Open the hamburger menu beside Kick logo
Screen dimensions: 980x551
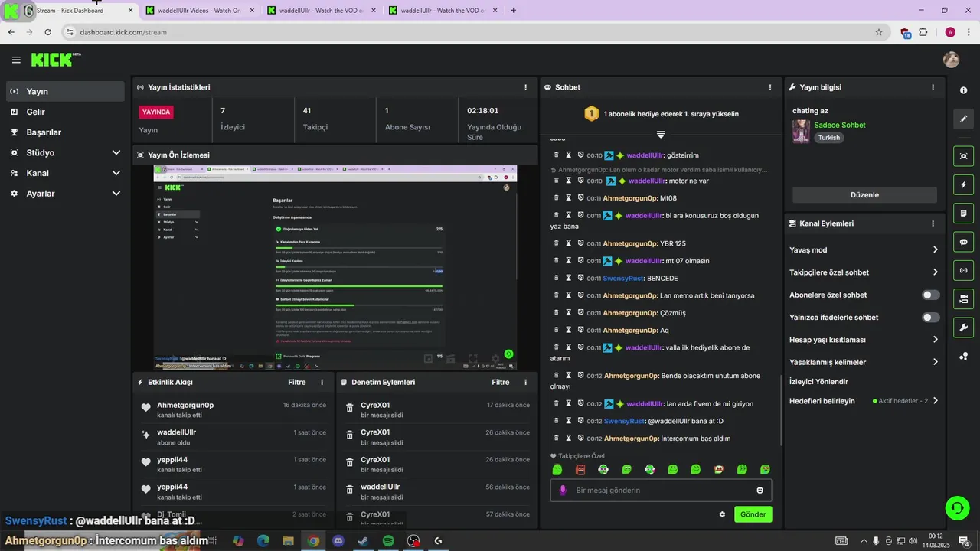tap(16, 60)
